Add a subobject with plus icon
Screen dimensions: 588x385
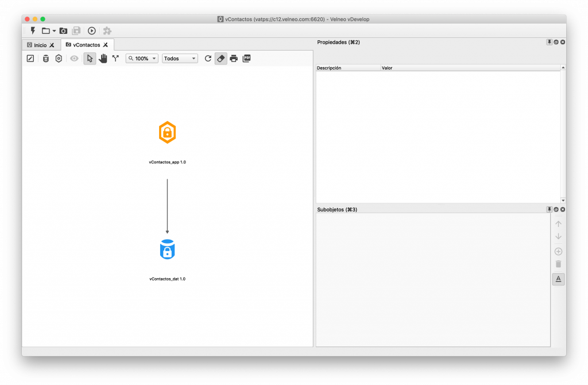[558, 252]
